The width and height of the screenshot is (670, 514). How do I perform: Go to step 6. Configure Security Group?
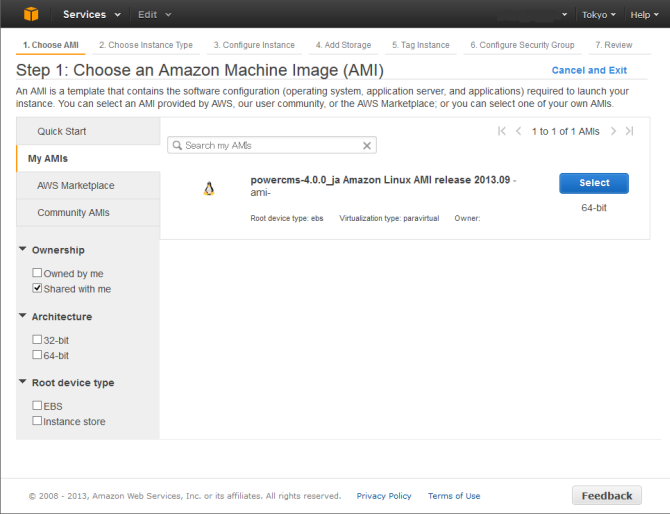coord(523,45)
